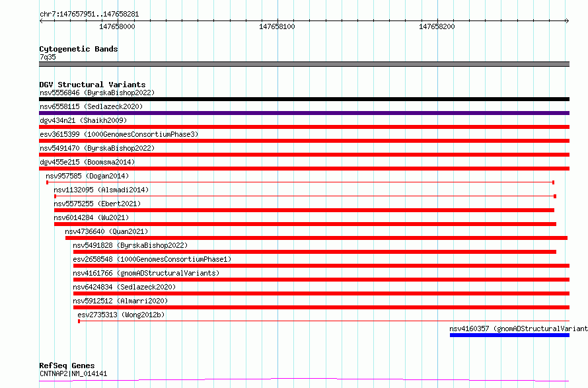Select the red bar under nsv6424834

tap(321, 293)
